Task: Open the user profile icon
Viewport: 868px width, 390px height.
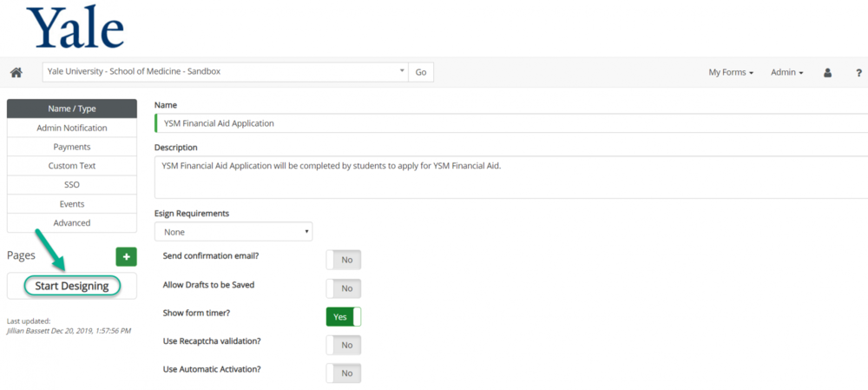Action: click(x=827, y=72)
